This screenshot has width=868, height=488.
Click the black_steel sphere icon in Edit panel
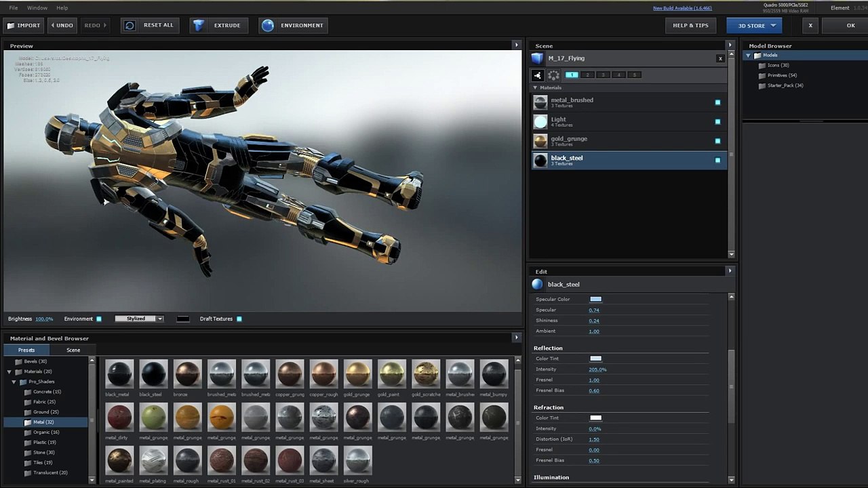tap(538, 285)
